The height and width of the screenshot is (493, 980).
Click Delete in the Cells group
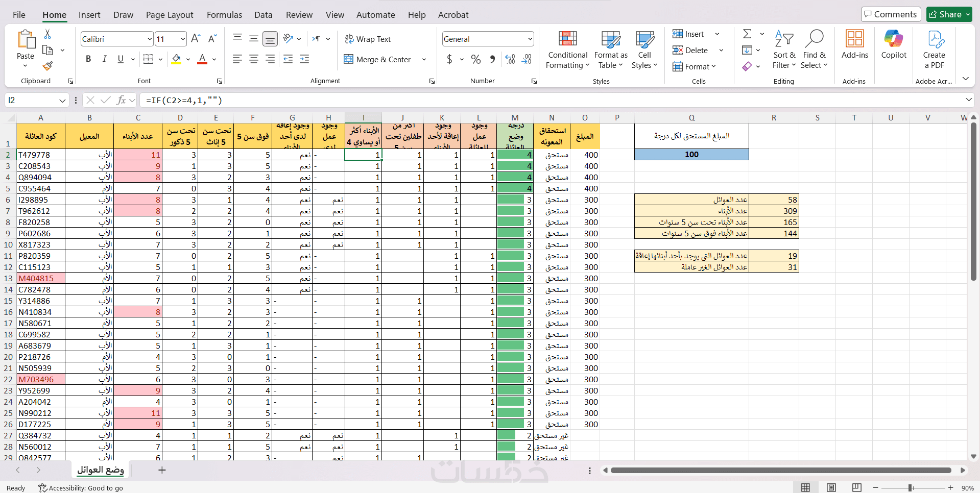(x=690, y=50)
